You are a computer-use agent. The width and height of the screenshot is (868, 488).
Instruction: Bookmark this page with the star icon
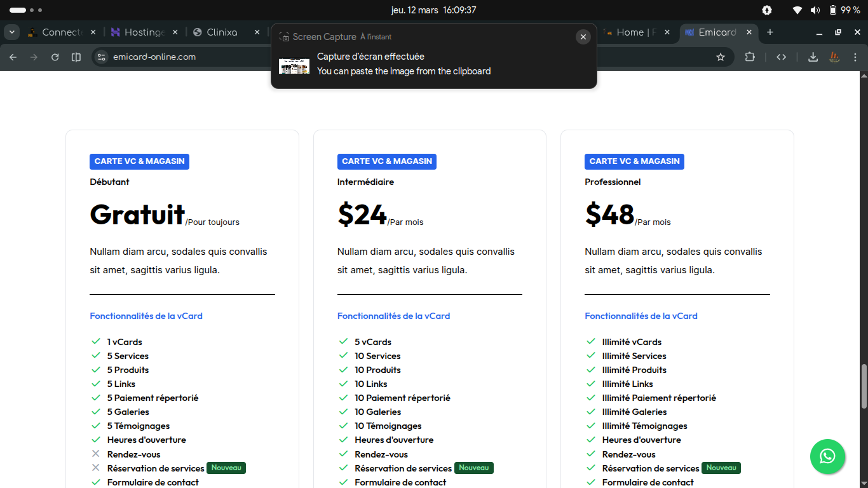pos(721,57)
